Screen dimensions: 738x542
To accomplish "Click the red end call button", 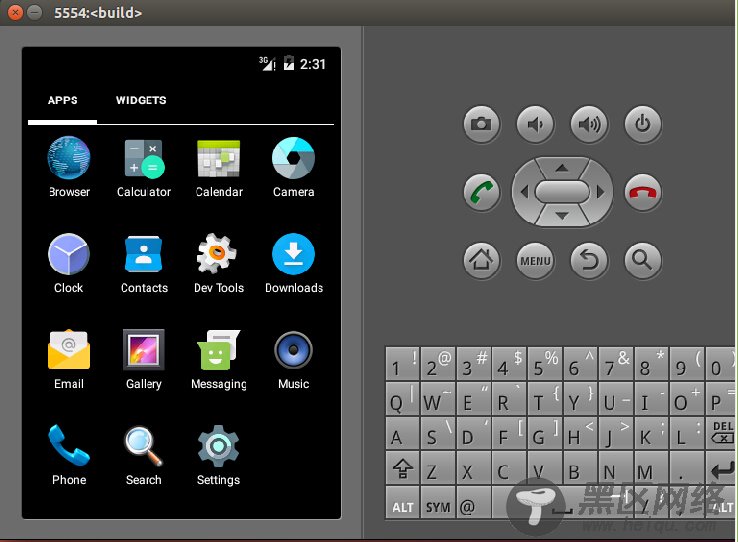I will click(x=643, y=192).
